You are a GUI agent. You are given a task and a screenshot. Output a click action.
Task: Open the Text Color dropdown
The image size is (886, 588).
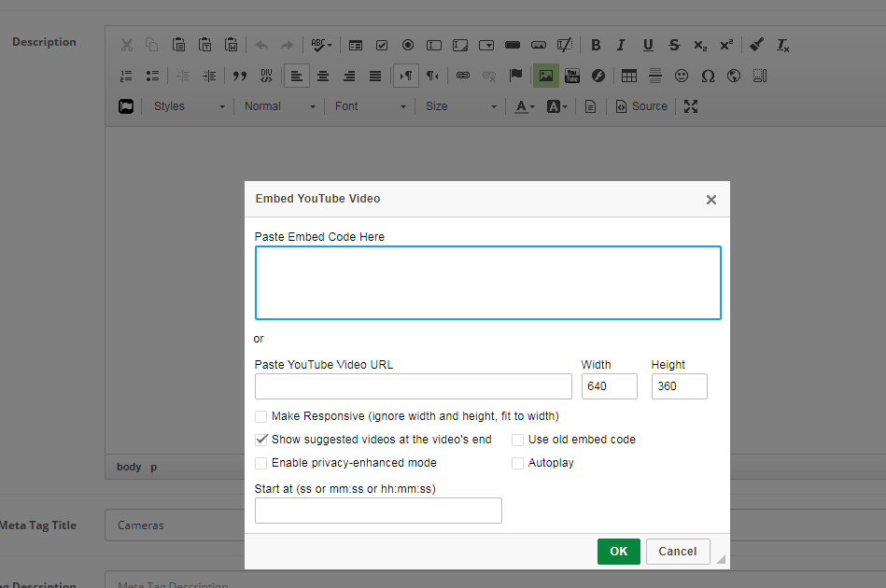525,106
